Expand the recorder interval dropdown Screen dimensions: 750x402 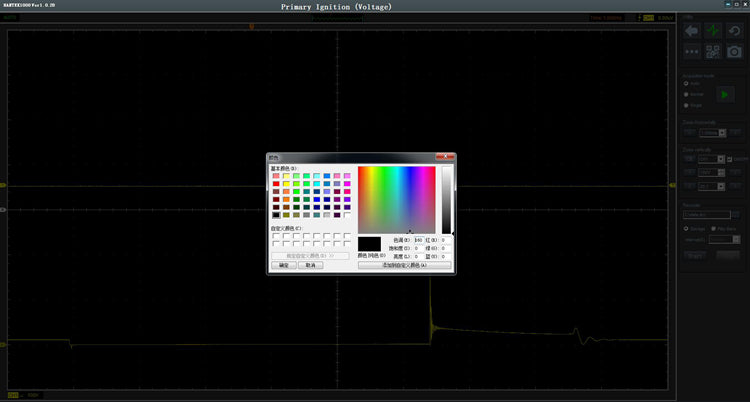pyautogui.click(x=723, y=239)
